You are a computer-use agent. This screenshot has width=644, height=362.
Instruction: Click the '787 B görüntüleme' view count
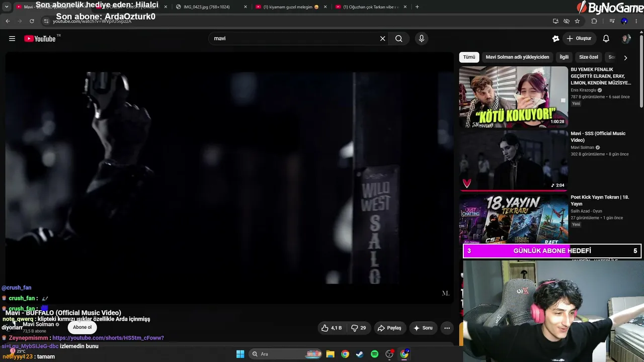pyautogui.click(x=588, y=97)
